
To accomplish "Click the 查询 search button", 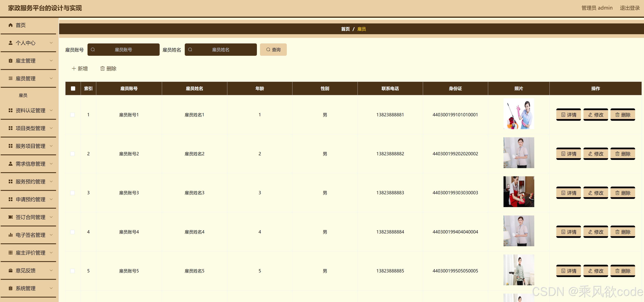I will click(x=273, y=50).
